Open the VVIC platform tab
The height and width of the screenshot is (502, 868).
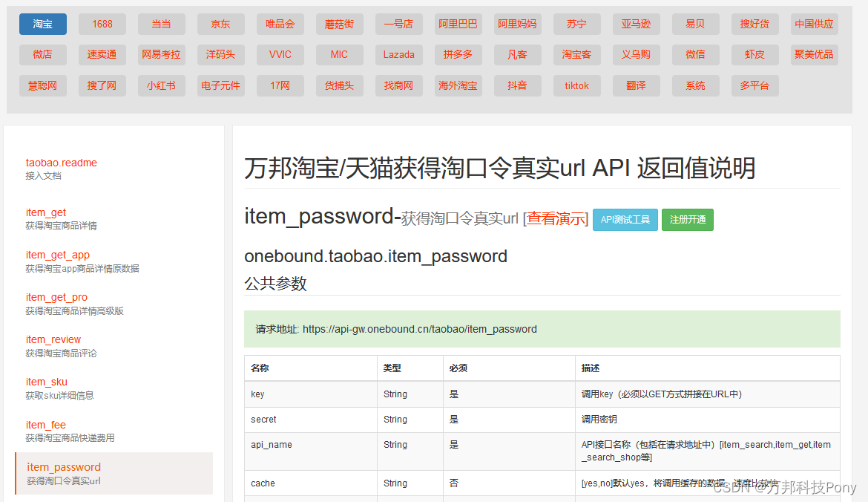(x=280, y=54)
